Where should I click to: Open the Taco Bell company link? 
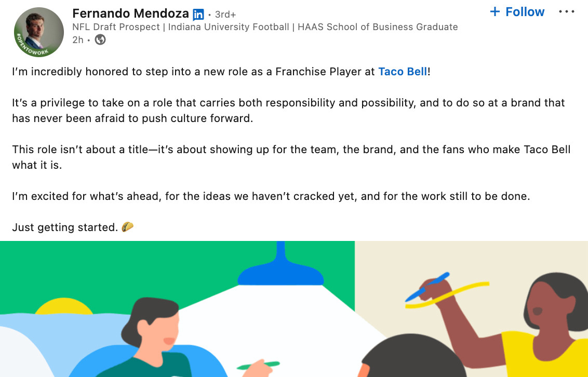(403, 72)
